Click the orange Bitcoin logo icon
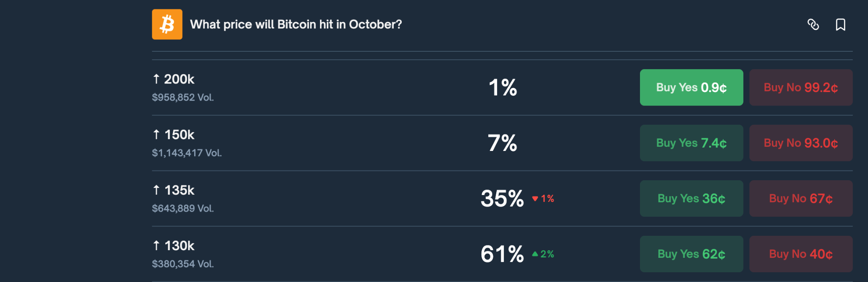The width and height of the screenshot is (868, 282). [x=167, y=24]
